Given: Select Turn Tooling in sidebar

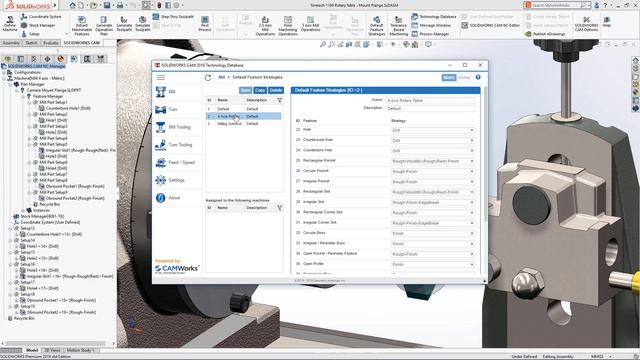Looking at the screenshot, I should 178,145.
